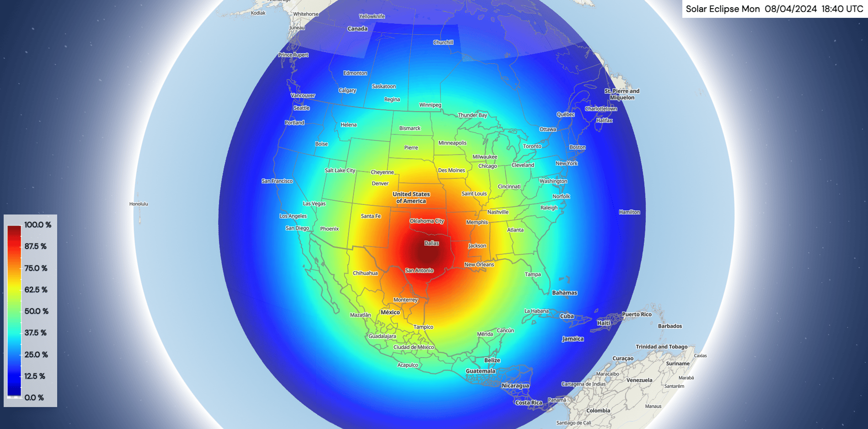Click the Bismarck city label

(x=410, y=128)
